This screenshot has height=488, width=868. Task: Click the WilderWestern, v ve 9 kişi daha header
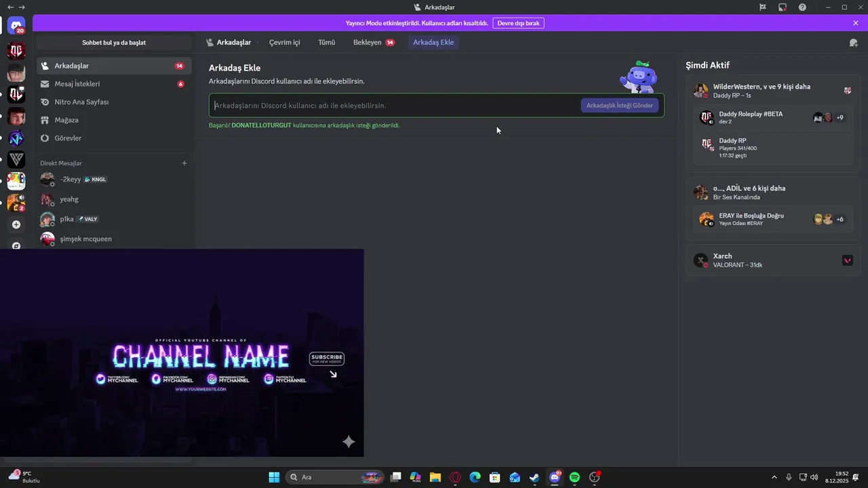pyautogui.click(x=762, y=87)
